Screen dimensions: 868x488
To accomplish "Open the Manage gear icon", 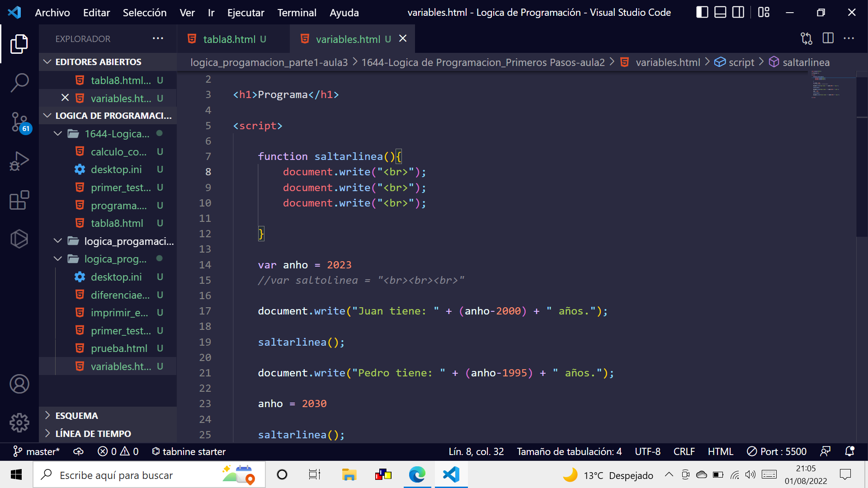I will point(19,423).
